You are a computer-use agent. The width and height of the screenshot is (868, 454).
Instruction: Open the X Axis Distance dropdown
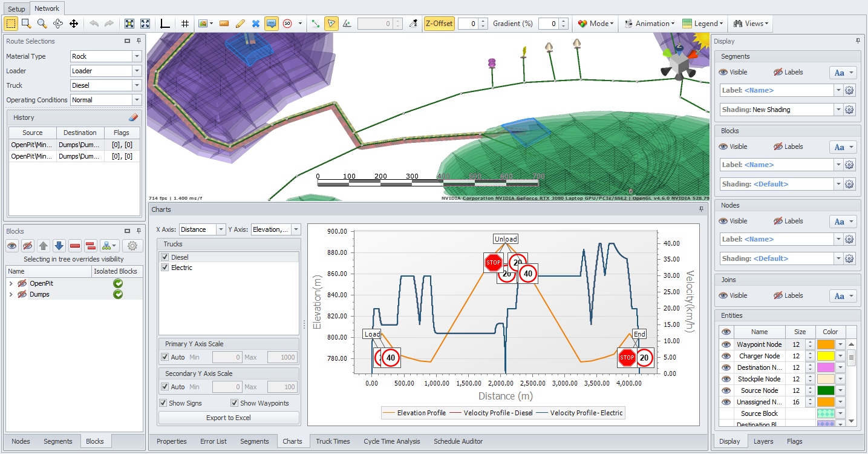pos(220,229)
